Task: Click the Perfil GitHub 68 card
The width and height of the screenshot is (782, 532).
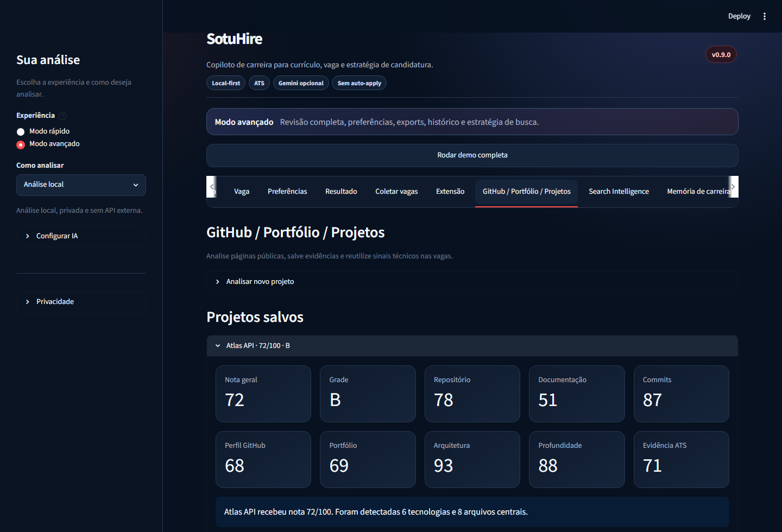Action: point(263,459)
